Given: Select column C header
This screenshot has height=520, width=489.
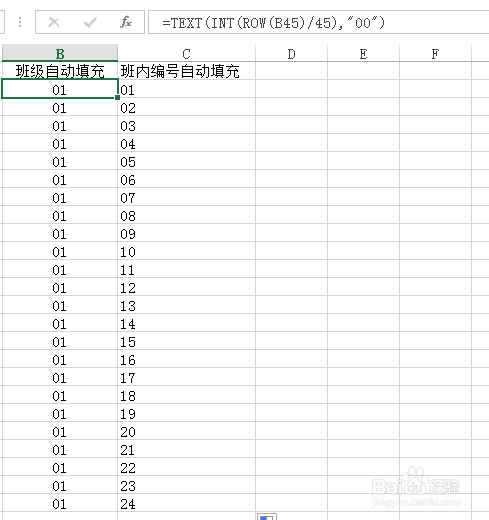Looking at the screenshot, I should pyautogui.click(x=187, y=53).
